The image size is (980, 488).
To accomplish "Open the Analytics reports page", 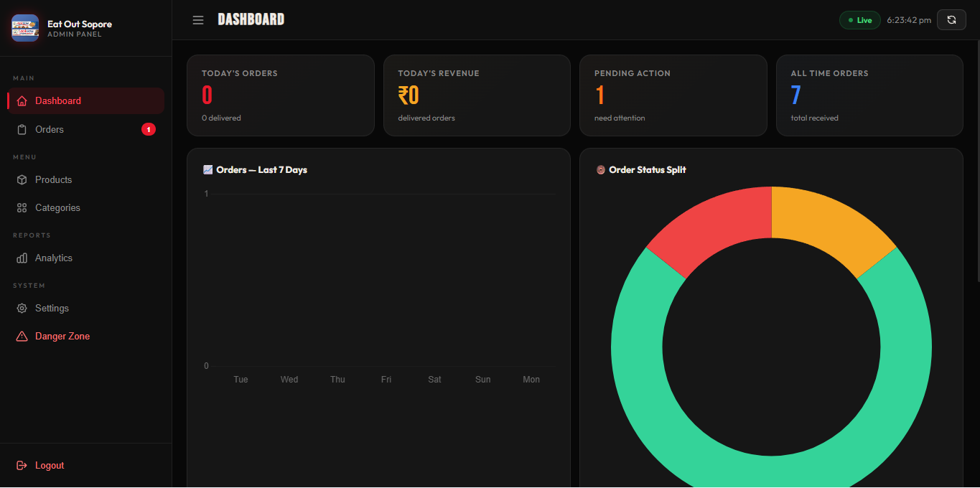I will pyautogui.click(x=86, y=258).
